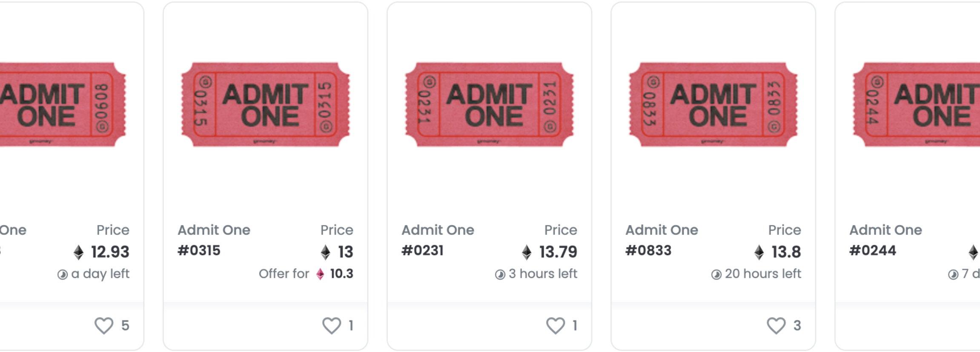Click the pink Ethereum offer icon
The image size is (980, 352).
320,274
